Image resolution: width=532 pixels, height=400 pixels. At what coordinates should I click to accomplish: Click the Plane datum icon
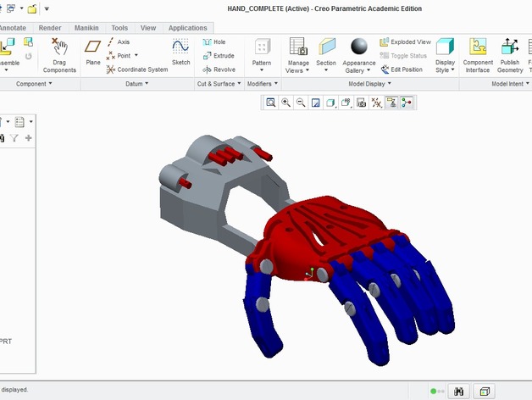[x=92, y=52]
